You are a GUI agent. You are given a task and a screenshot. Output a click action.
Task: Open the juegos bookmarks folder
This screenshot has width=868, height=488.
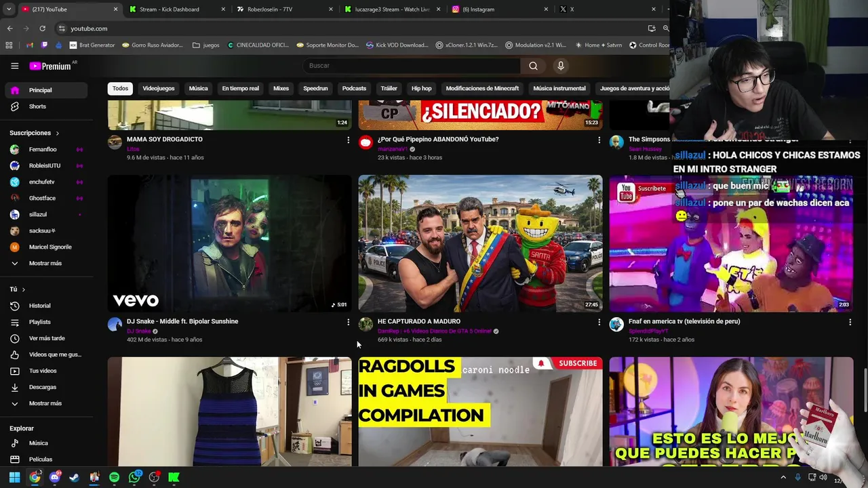click(206, 45)
